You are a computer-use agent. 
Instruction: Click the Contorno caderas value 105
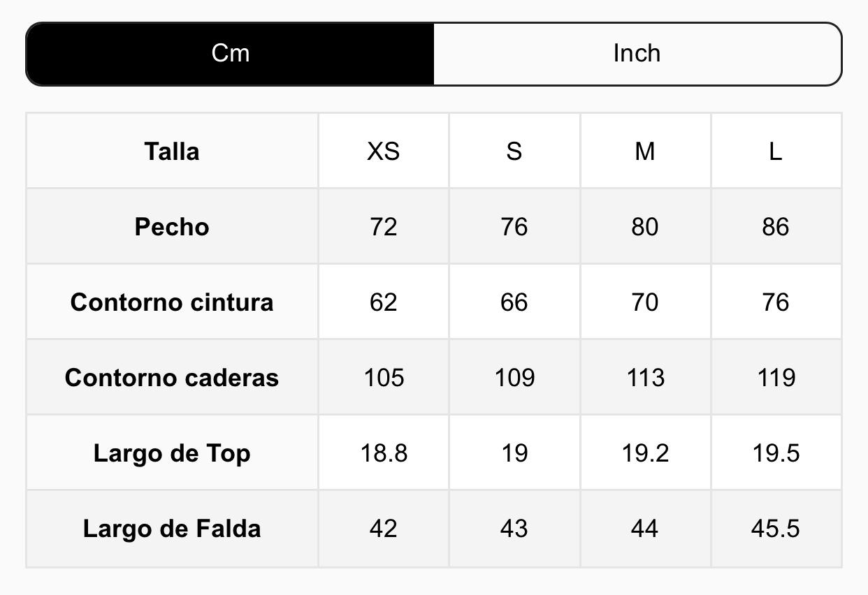point(384,378)
